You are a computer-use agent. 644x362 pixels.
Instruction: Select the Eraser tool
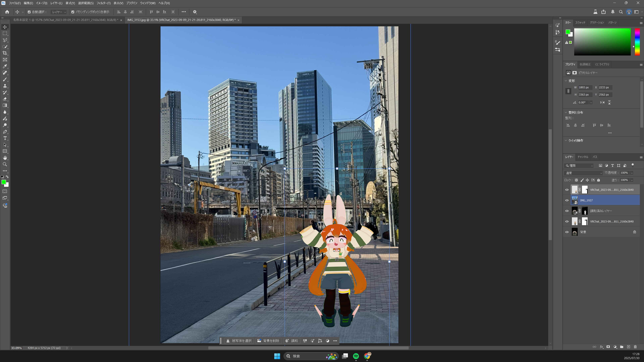coord(5,99)
